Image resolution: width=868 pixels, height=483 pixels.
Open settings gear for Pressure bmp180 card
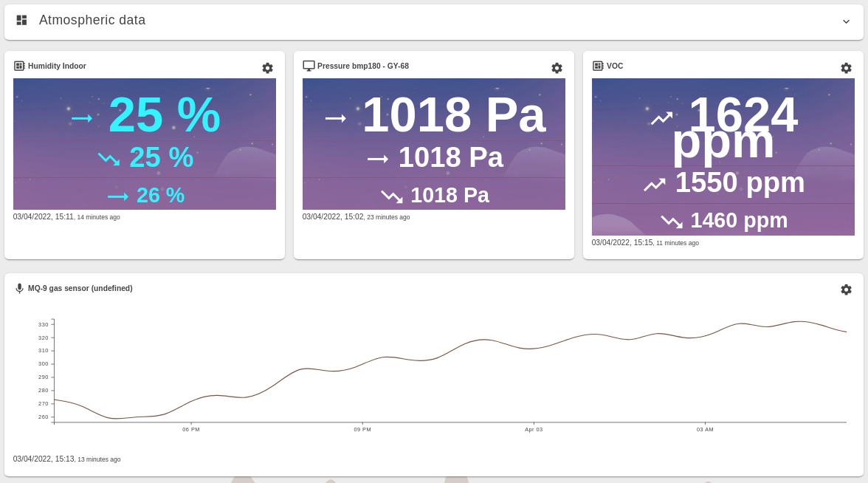[557, 68]
